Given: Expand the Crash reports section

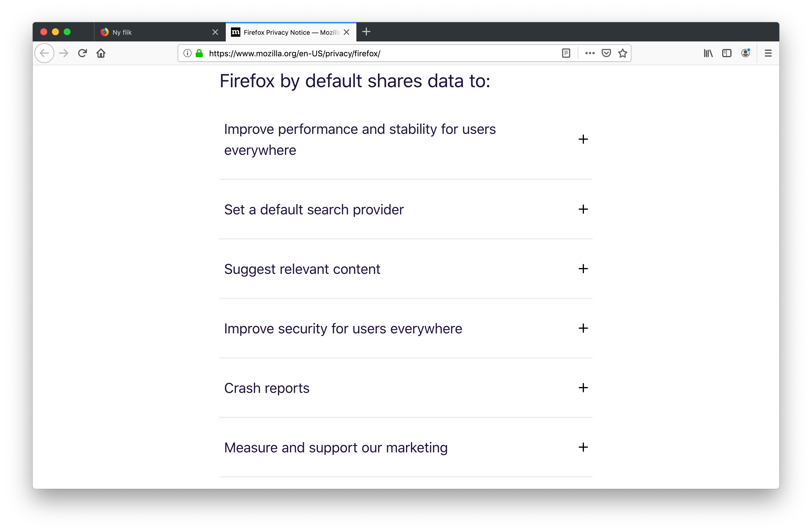Looking at the screenshot, I should coord(583,388).
